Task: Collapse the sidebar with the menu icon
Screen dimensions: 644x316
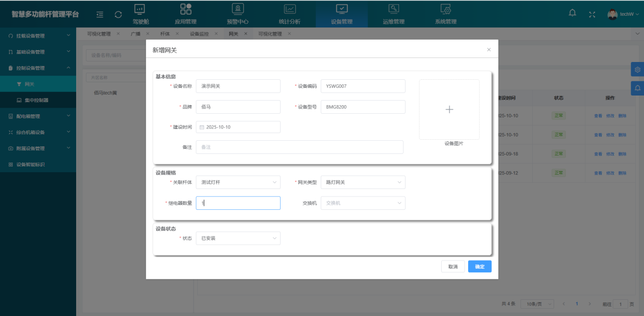Action: (x=100, y=15)
